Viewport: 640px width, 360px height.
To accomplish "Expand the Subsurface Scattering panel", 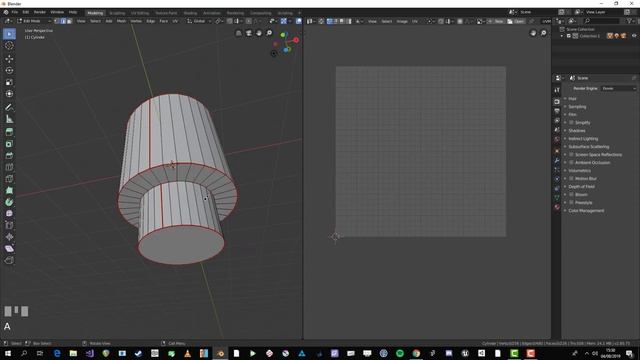I will 589,147.
